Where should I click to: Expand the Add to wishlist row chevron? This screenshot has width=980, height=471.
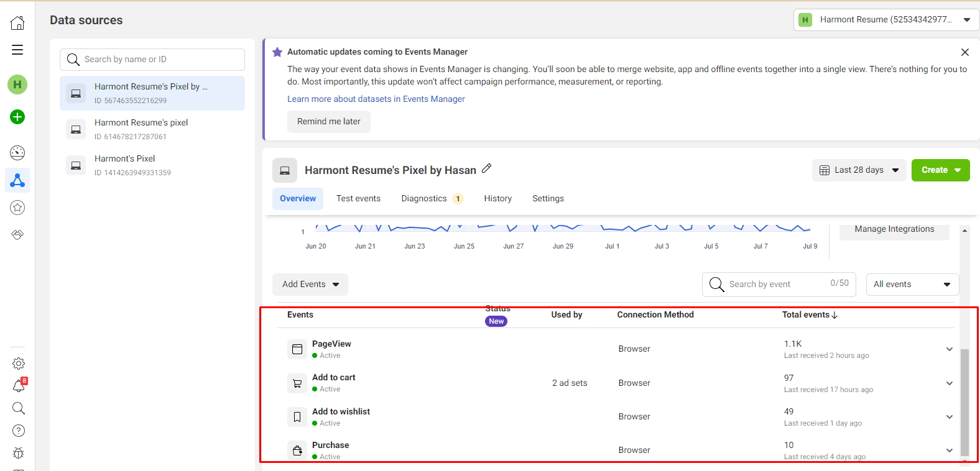[x=950, y=417]
